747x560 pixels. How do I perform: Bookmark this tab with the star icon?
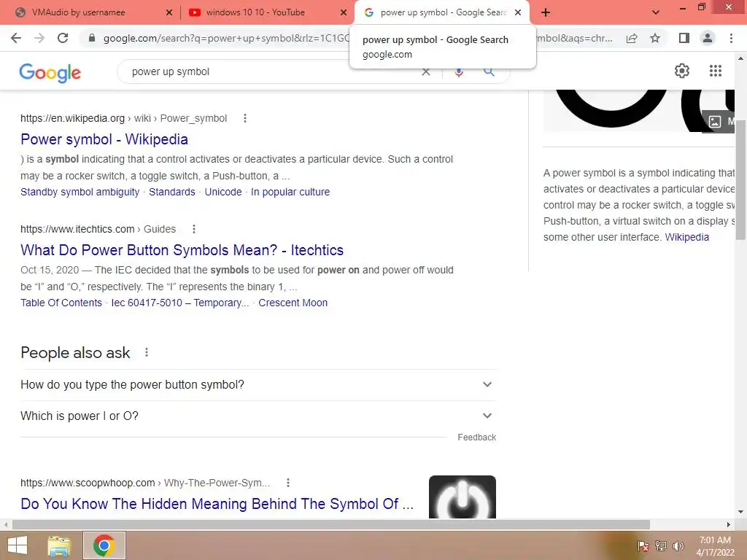[655, 38]
